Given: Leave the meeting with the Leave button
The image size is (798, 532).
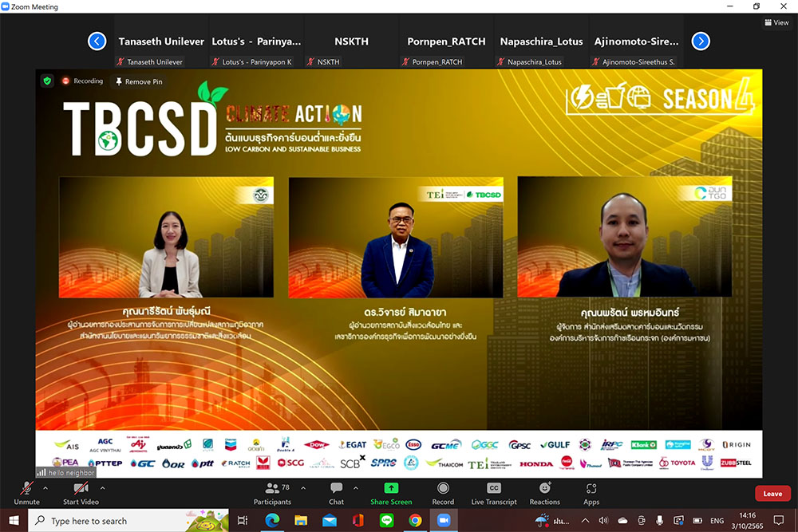Looking at the screenshot, I should (x=772, y=494).
